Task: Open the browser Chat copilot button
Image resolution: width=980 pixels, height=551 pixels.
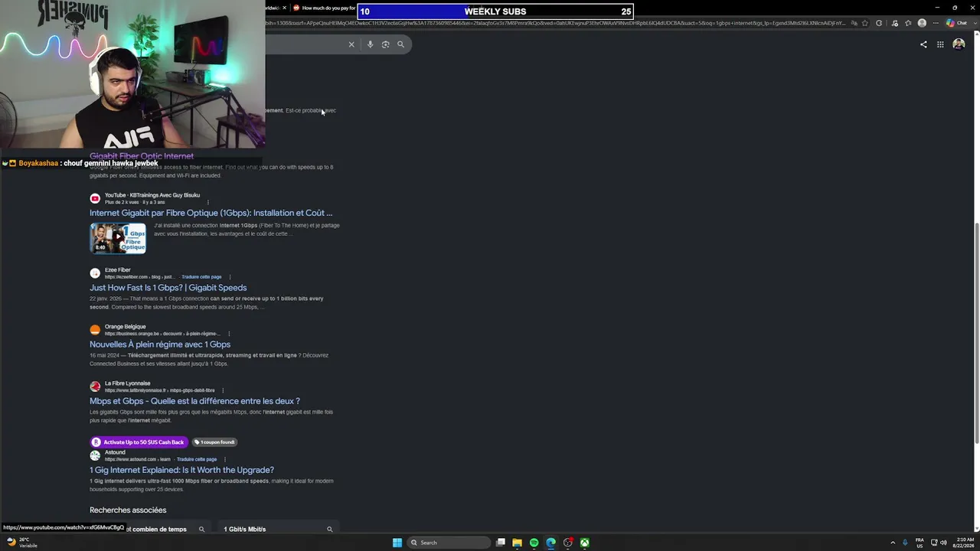Action: (x=957, y=23)
